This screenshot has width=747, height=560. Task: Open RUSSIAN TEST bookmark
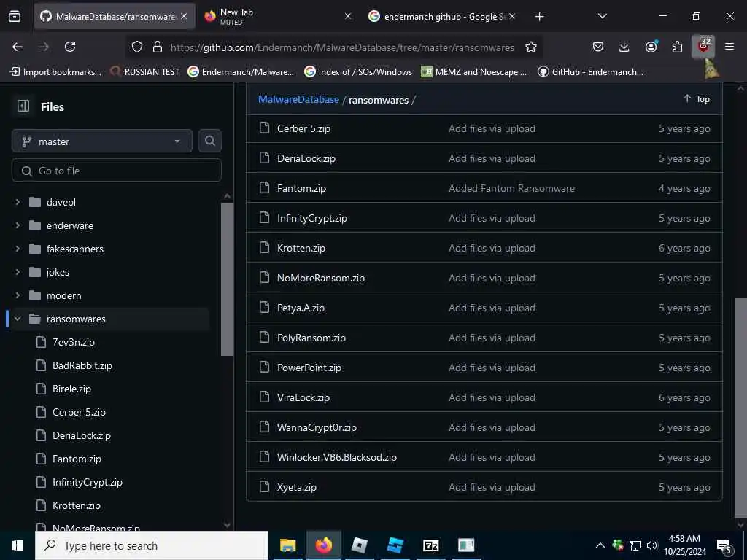(144, 72)
